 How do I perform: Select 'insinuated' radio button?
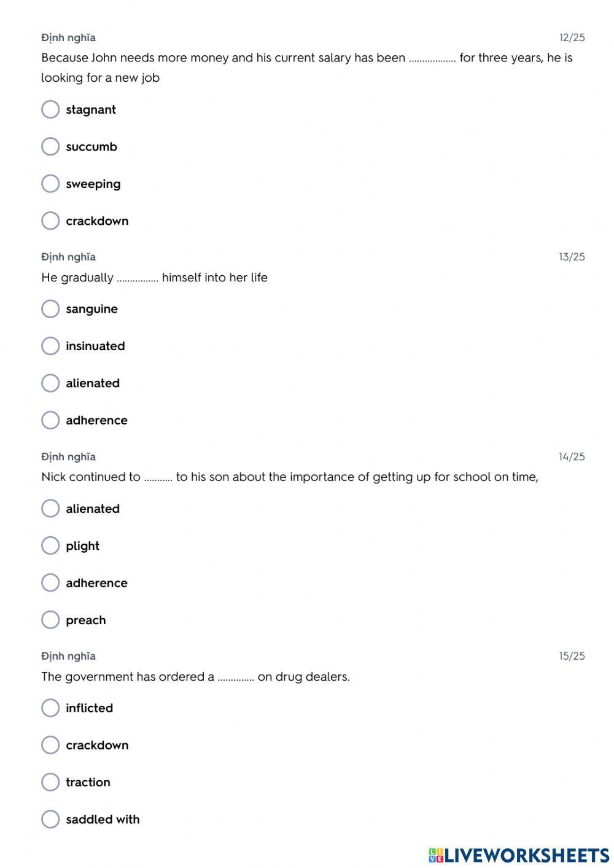[50, 346]
